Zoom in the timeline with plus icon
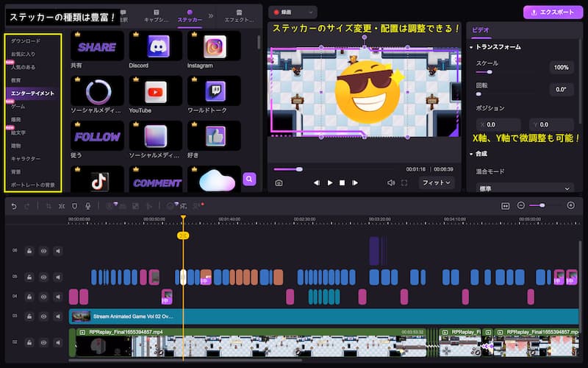Screen dimensions: 588x368 point(571,205)
